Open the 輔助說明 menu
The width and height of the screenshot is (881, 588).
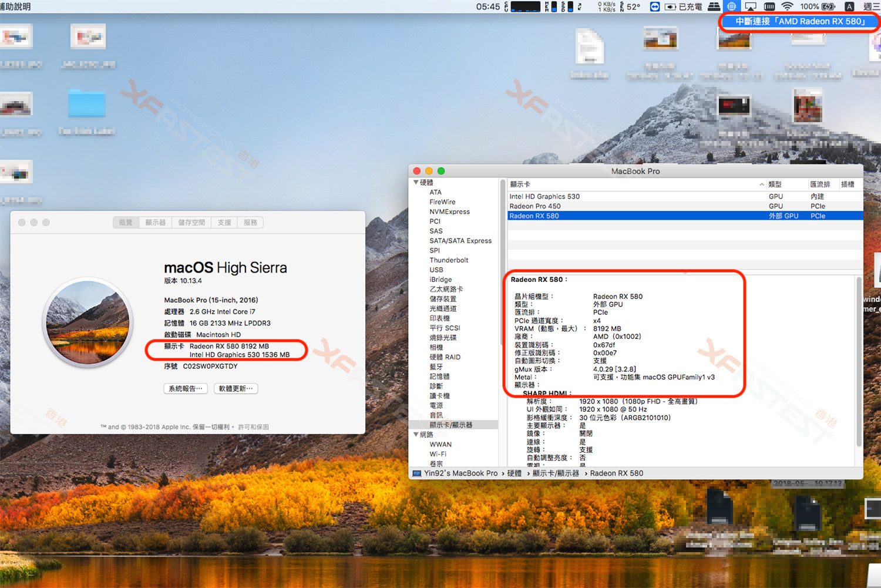(x=15, y=6)
